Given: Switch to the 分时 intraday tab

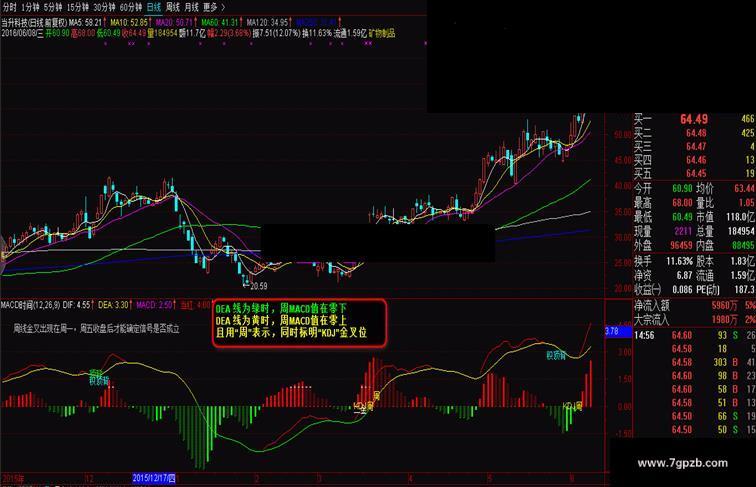Looking at the screenshot, I should [x=9, y=7].
